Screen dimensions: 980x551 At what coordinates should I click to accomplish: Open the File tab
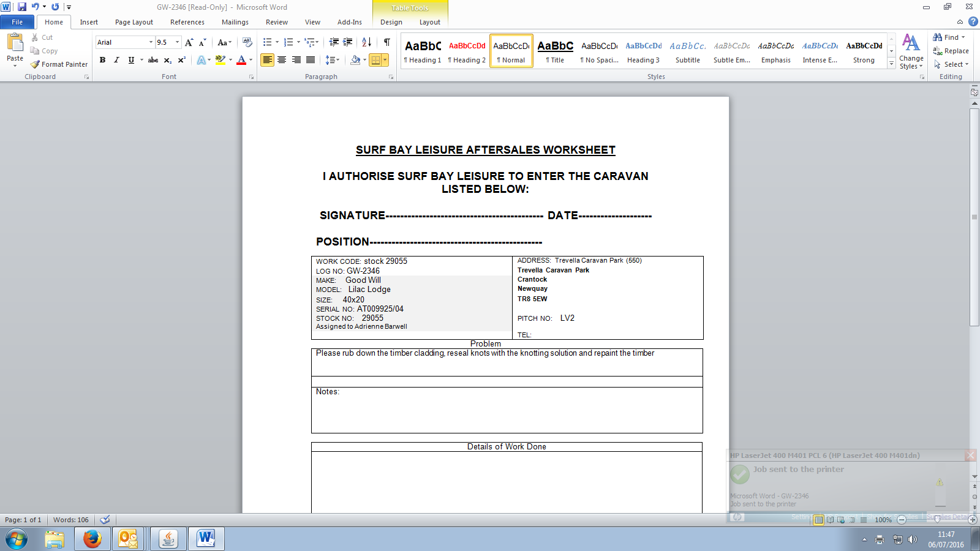click(17, 22)
